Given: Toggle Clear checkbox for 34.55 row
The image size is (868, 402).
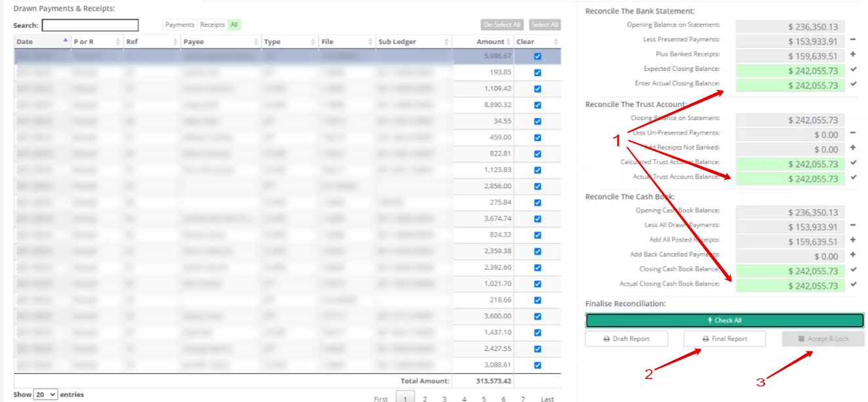Looking at the screenshot, I should pyautogui.click(x=538, y=121).
